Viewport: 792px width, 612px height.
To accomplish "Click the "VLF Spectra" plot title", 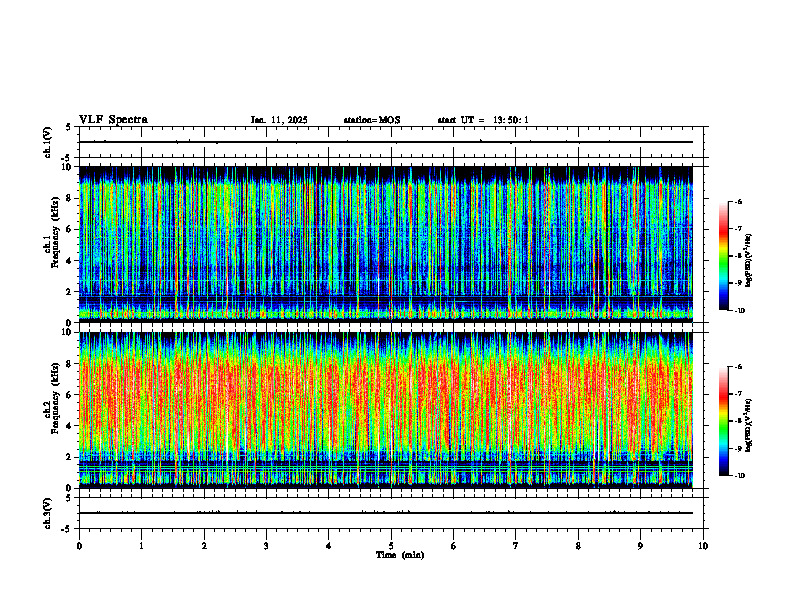I will point(113,120).
